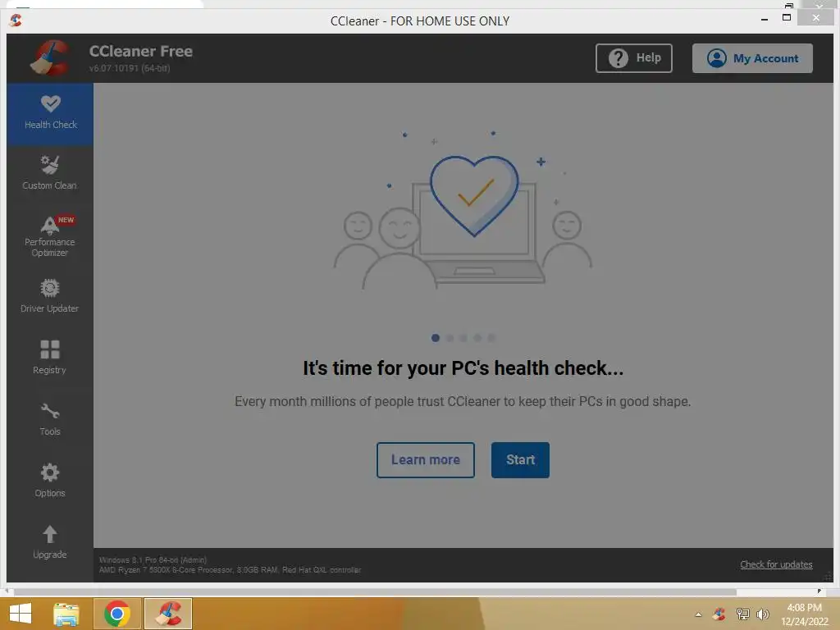The height and width of the screenshot is (630, 840).
Task: Start the PC health check
Action: [x=520, y=459]
